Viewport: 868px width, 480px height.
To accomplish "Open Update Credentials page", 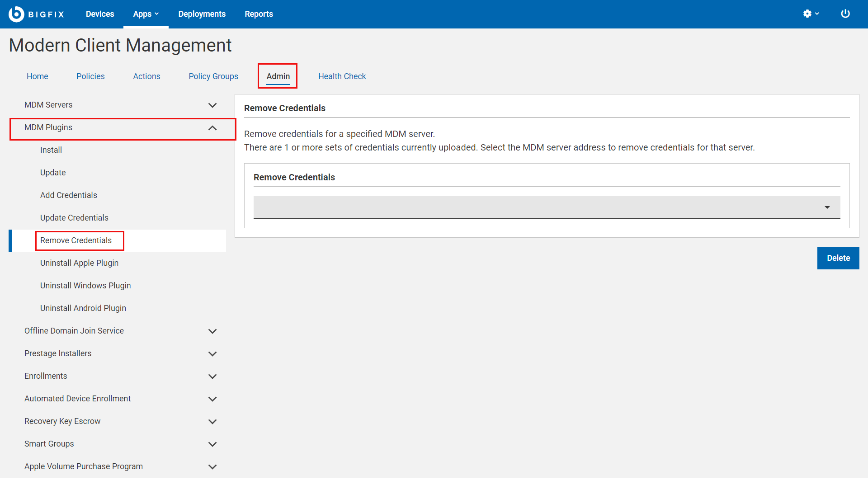I will (x=74, y=218).
